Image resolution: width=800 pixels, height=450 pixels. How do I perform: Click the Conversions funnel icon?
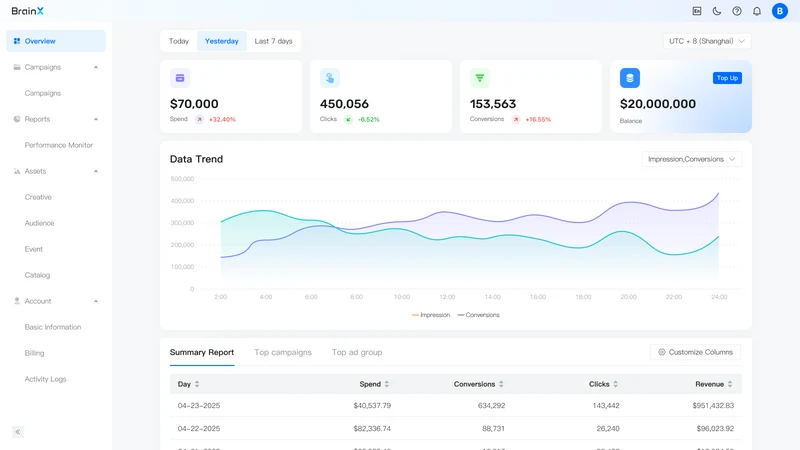480,78
